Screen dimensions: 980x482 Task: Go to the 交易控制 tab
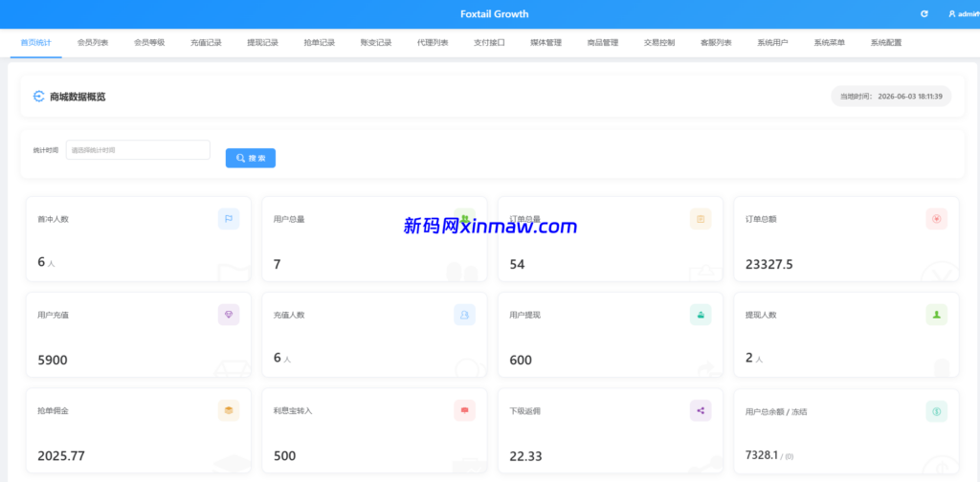(659, 43)
